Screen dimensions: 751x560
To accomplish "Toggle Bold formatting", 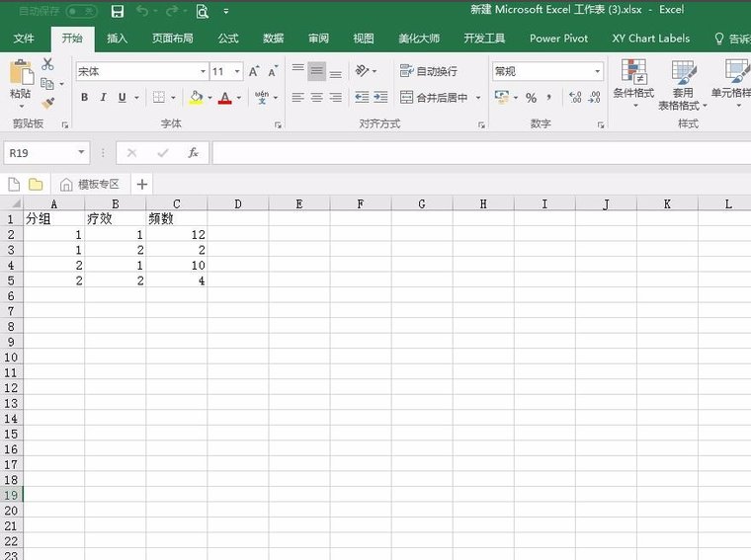I will click(85, 97).
